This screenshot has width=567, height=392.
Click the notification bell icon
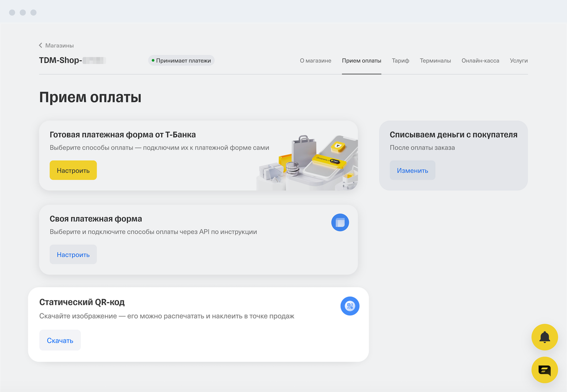point(544,337)
